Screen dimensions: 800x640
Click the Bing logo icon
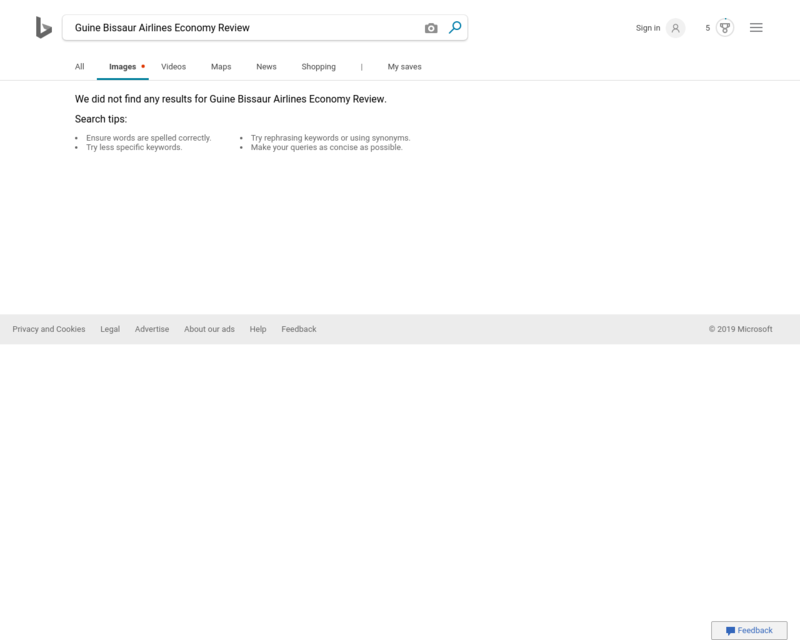click(44, 28)
